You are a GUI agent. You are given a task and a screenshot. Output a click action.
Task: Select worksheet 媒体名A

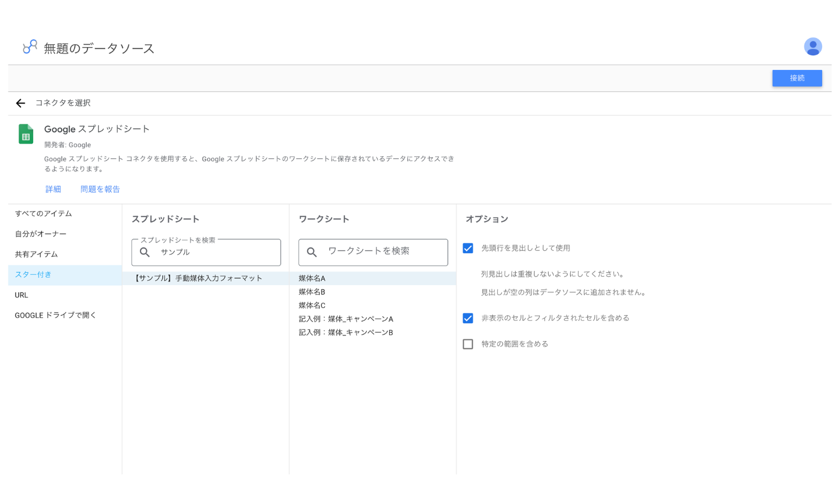[373, 278]
